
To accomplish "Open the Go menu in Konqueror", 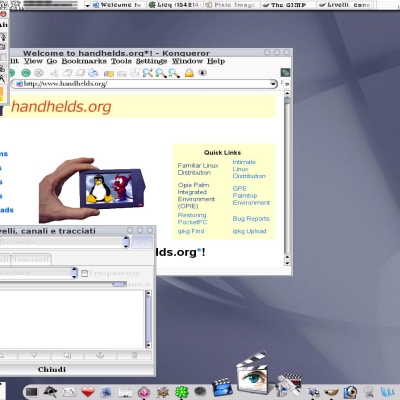I will (x=52, y=61).
